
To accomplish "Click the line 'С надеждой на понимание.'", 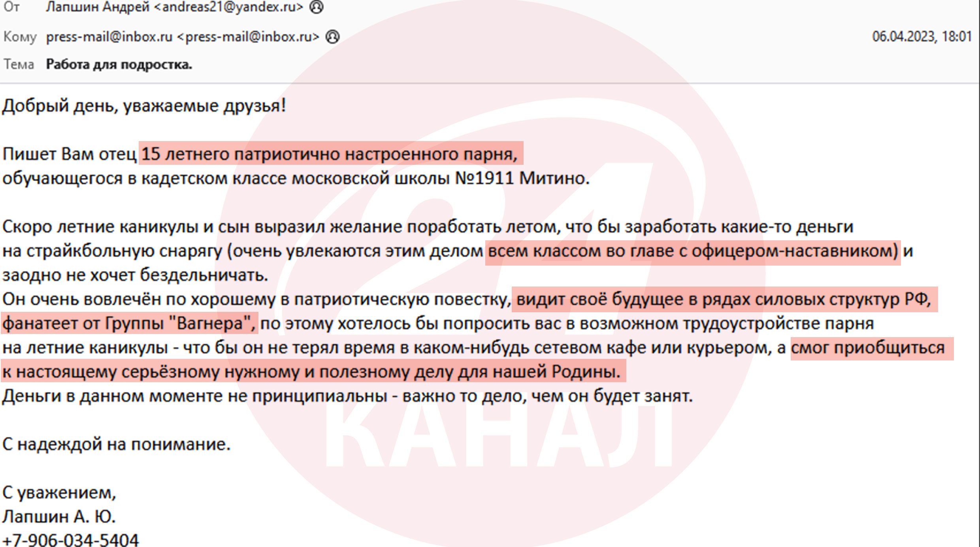I will [116, 444].
